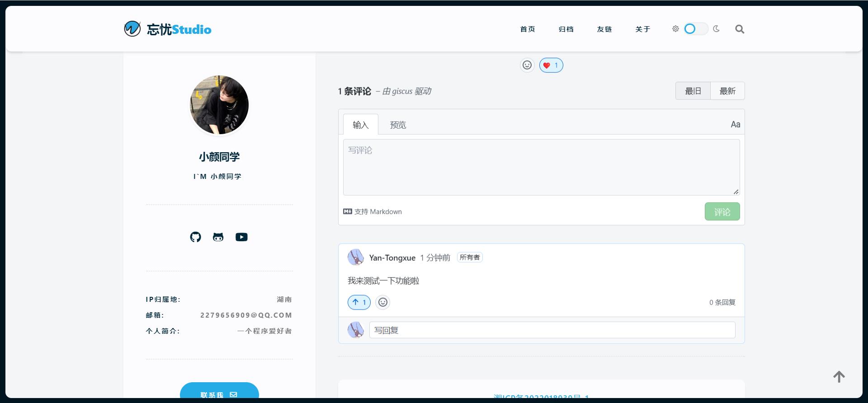Toggle the Aa fixed-width font option

tap(735, 125)
